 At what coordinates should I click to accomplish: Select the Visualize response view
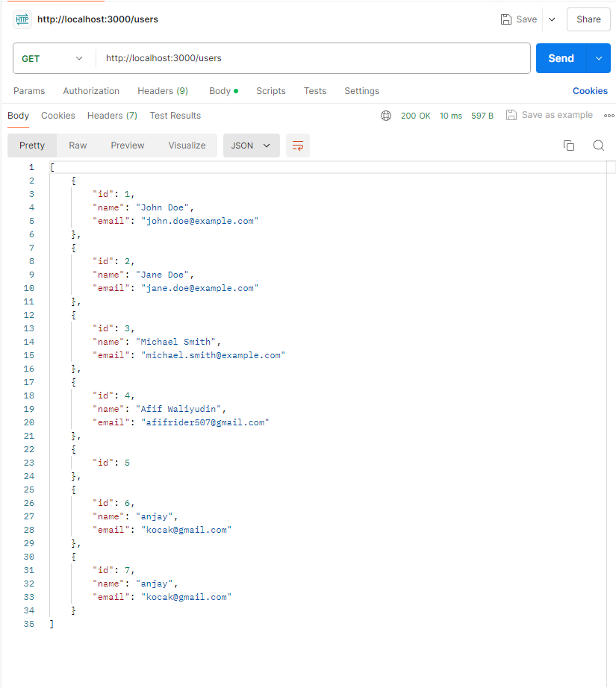coord(187,146)
